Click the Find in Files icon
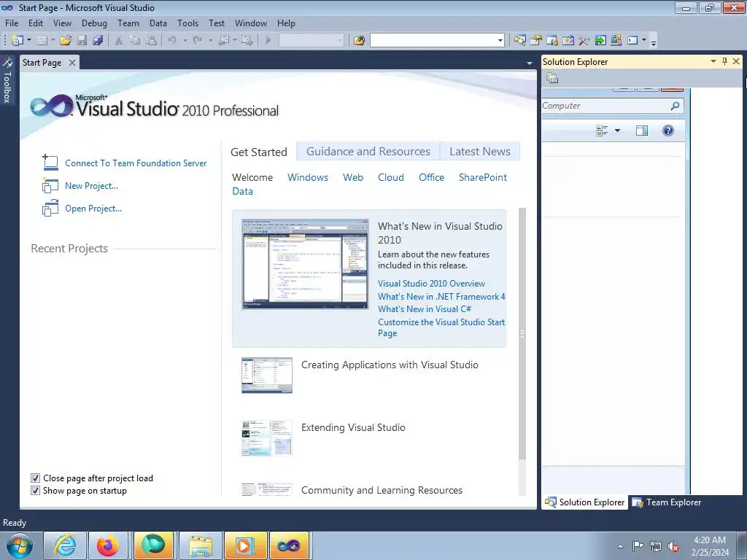 tap(359, 41)
